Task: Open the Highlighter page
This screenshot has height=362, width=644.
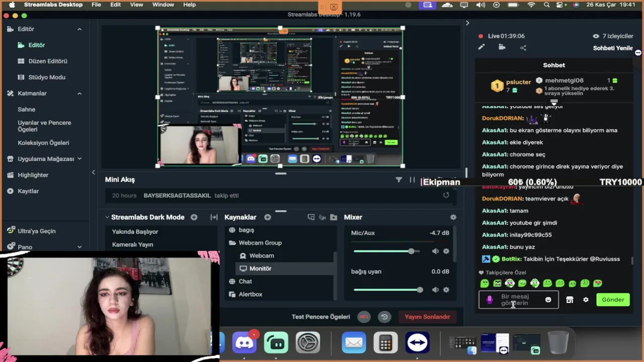Action: pyautogui.click(x=33, y=175)
